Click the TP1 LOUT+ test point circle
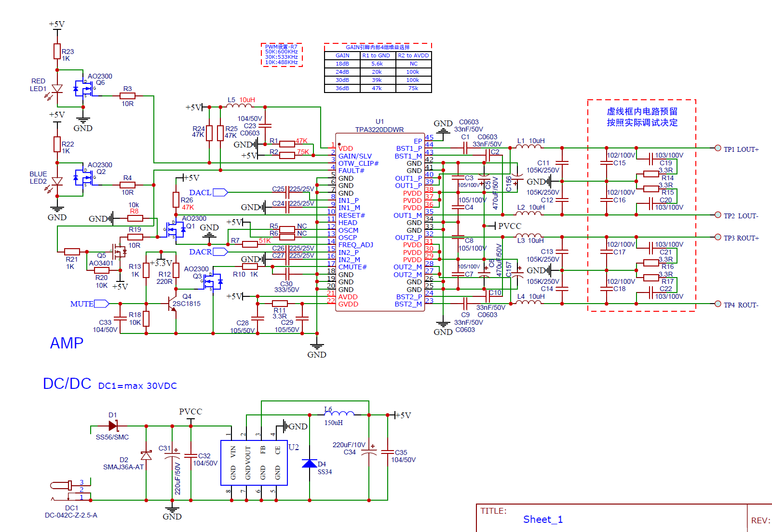The image size is (772, 532). [718, 148]
